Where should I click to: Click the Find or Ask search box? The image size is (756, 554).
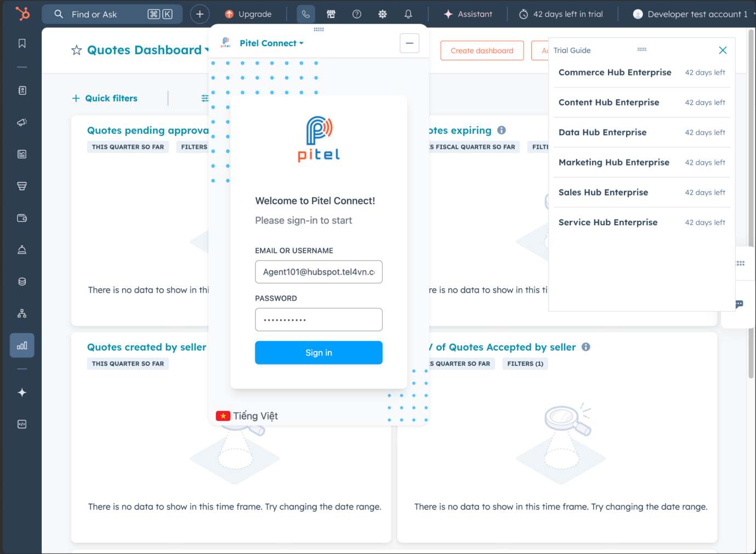point(112,14)
